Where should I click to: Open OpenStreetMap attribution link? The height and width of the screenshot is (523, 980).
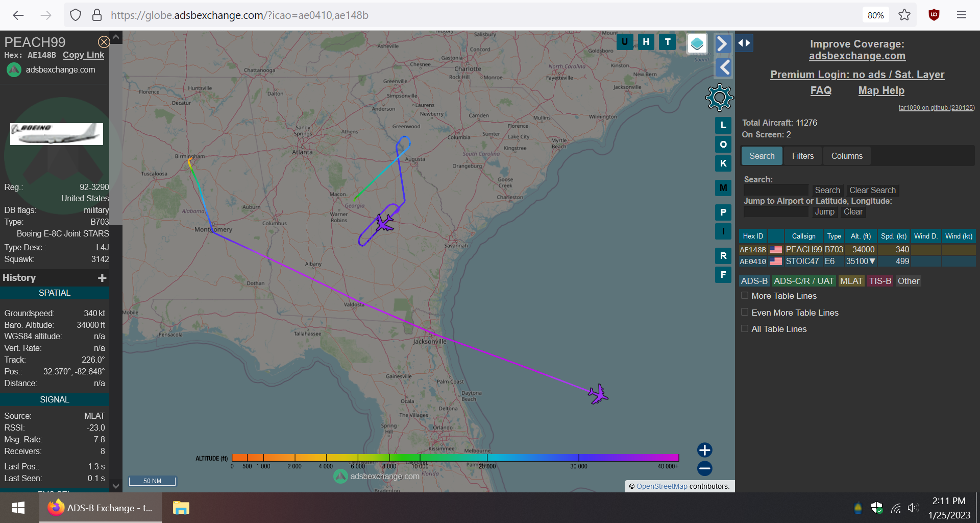(x=661, y=486)
